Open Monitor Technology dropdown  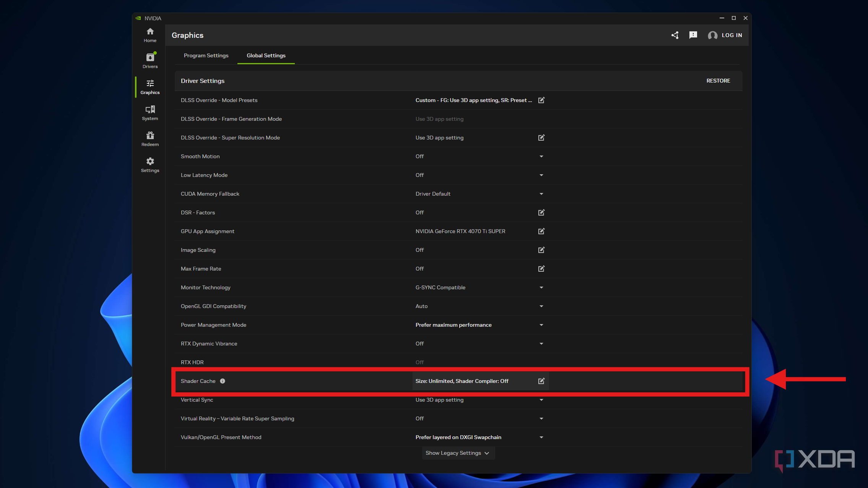pos(541,287)
